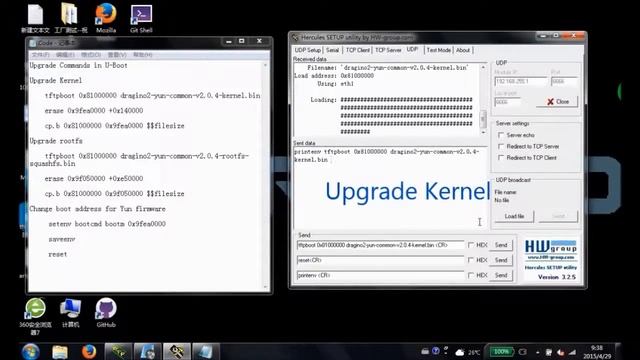
Task: Toggle Redirect to TCP Client checkbox
Action: [501, 158]
